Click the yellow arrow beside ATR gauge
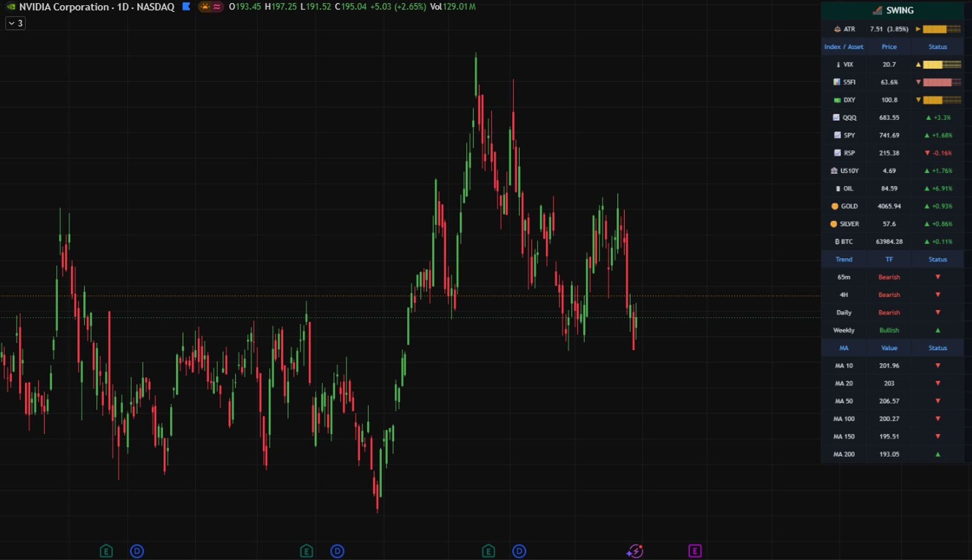 918,29
